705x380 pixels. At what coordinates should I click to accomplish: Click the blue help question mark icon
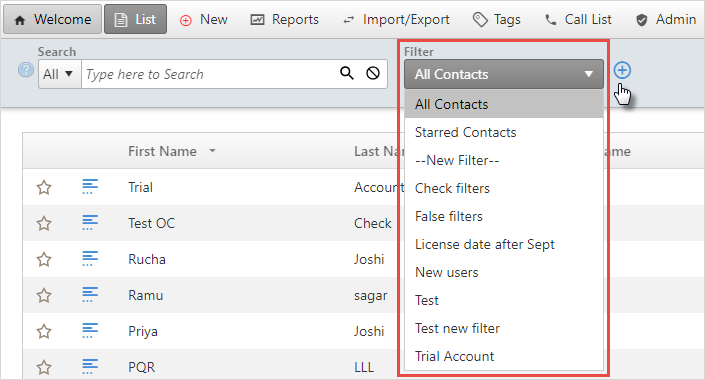click(26, 70)
